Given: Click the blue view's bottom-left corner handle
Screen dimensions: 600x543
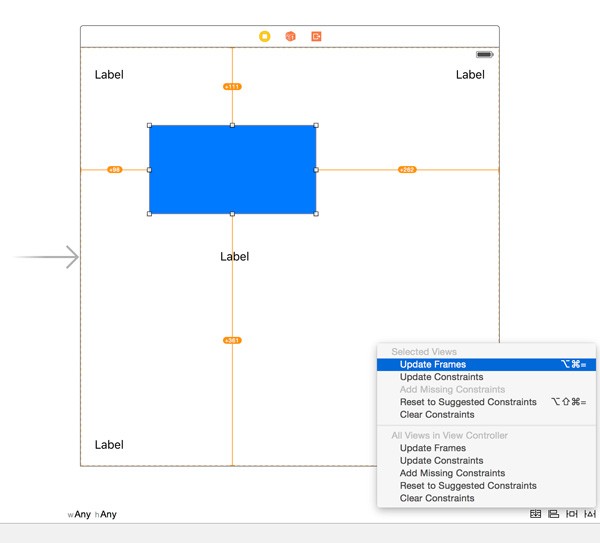Looking at the screenshot, I should (149, 214).
